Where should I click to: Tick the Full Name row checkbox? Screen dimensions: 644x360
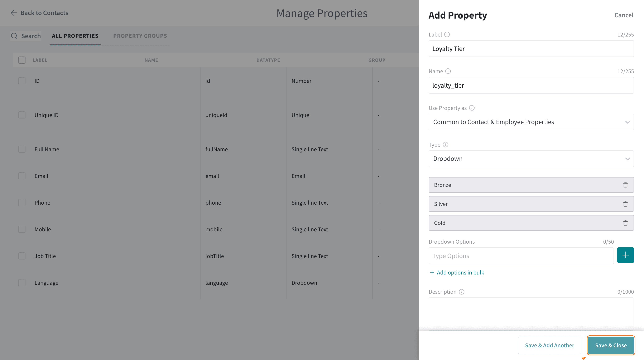[x=22, y=149]
